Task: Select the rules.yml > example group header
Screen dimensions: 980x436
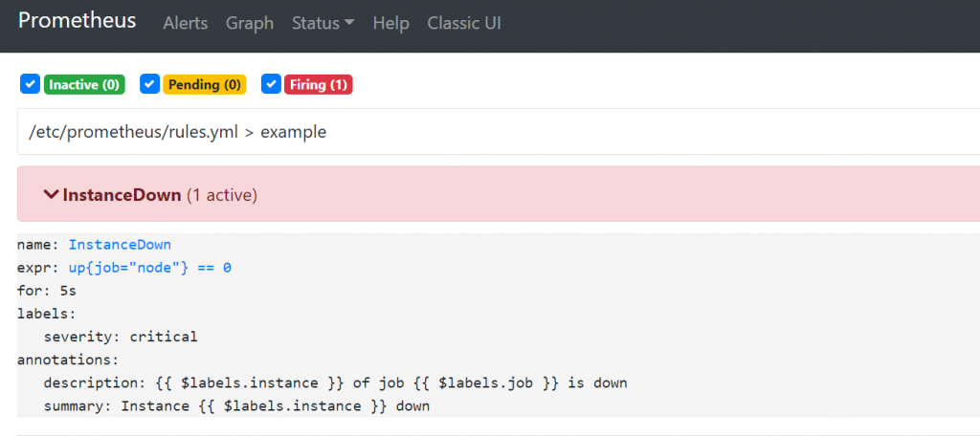Action: tap(178, 132)
